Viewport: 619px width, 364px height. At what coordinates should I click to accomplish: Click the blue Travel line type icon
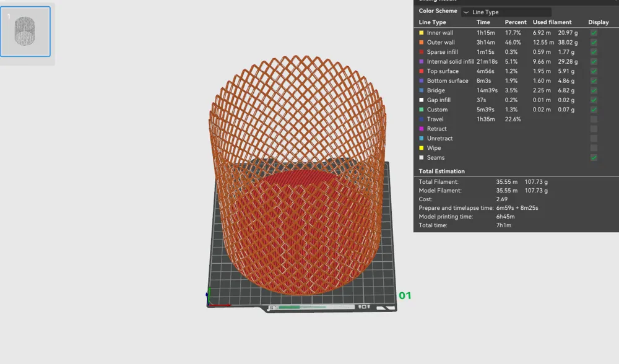422,119
